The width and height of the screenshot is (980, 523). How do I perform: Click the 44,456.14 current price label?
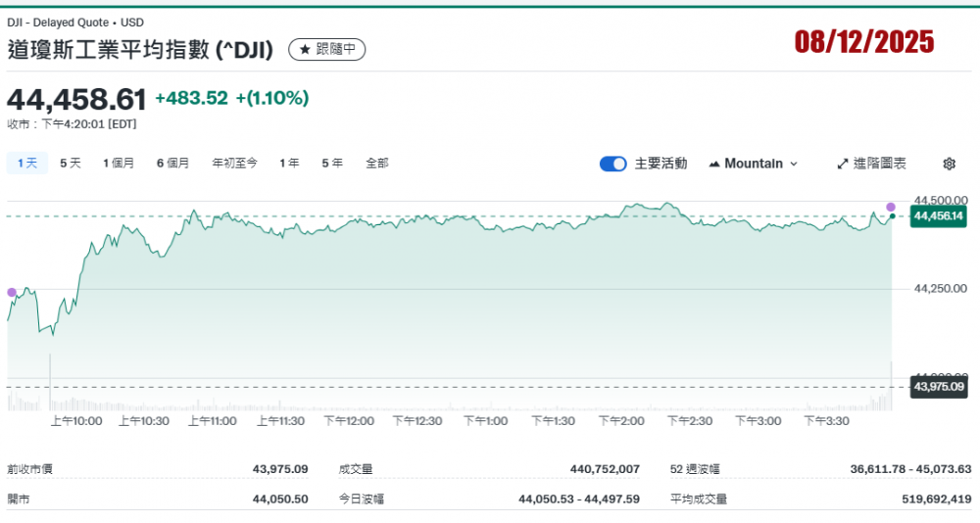[x=938, y=216]
